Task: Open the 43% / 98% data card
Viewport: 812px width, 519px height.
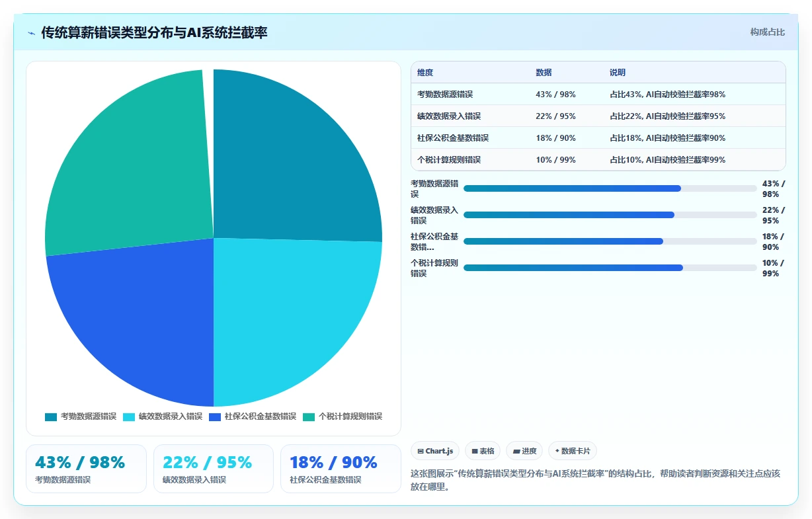Action: point(86,469)
